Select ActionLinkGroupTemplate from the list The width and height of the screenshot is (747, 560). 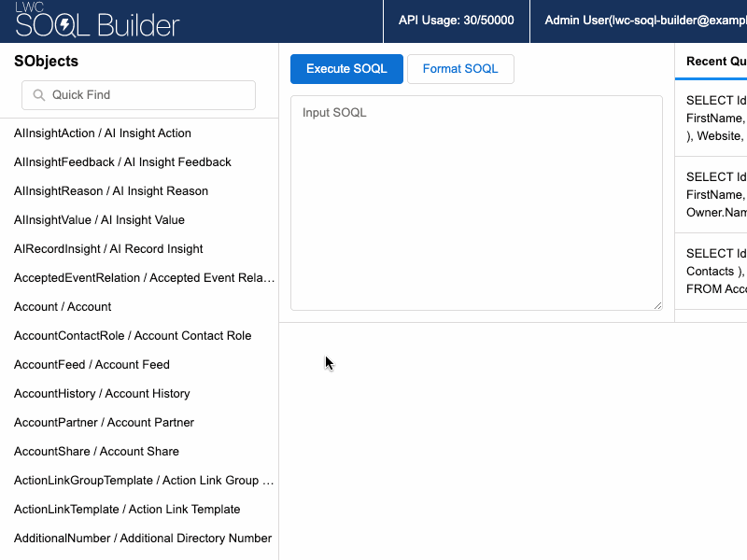pos(143,480)
